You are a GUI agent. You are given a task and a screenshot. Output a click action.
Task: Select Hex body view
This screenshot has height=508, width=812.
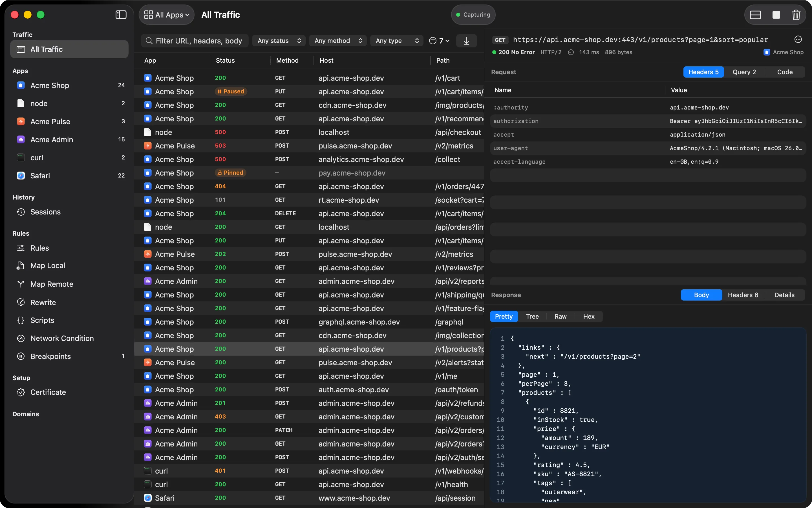588,316
